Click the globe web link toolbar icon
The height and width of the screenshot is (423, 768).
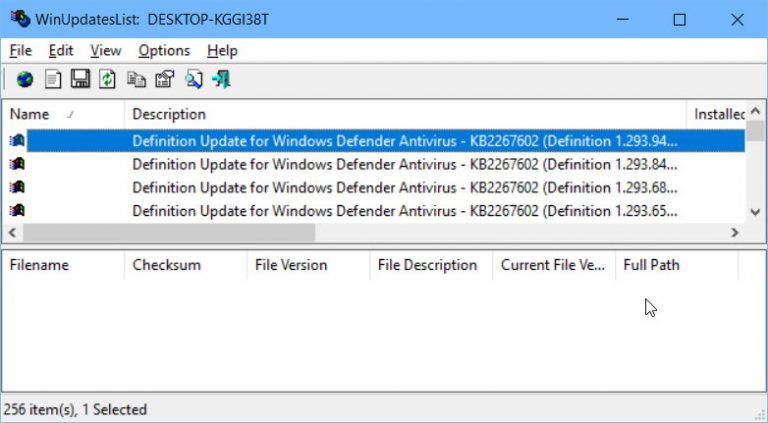coord(25,79)
